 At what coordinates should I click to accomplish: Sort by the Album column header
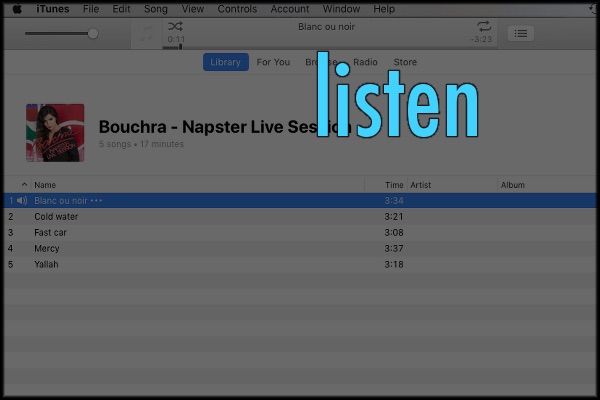pyautogui.click(x=513, y=185)
